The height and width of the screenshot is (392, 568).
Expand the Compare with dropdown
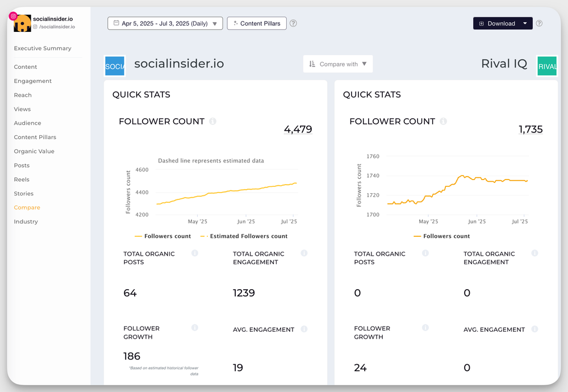[338, 64]
